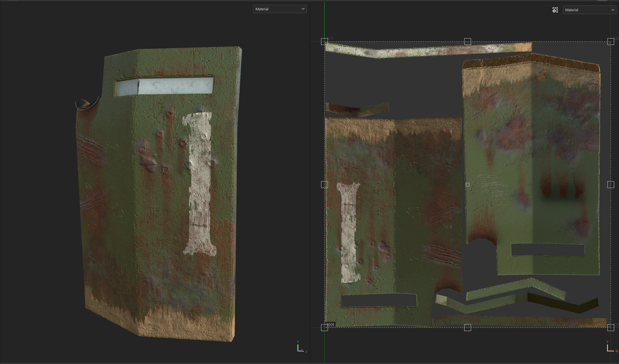Grab the top-right UV tile transform handle
Screen dimensions: 619x364
click(611, 42)
